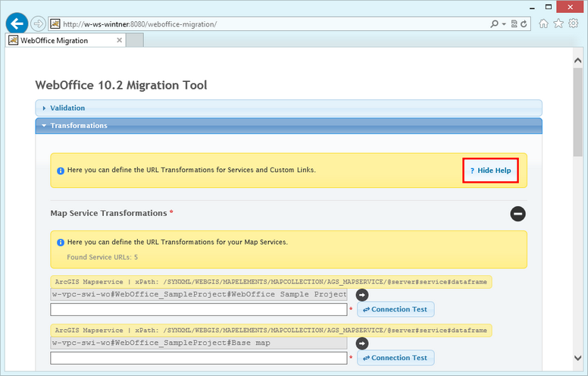
Task: Maximize the browser window
Action: [x=549, y=7]
